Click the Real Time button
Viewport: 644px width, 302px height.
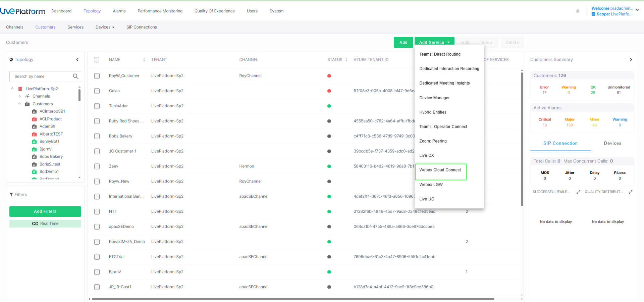coord(45,223)
